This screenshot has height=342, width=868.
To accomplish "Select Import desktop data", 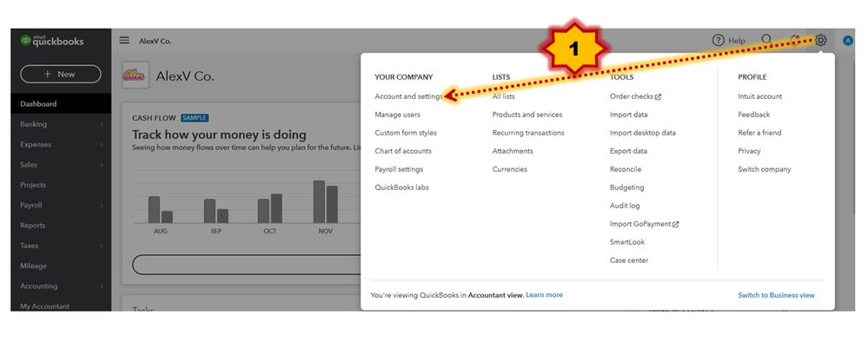I will tap(643, 133).
